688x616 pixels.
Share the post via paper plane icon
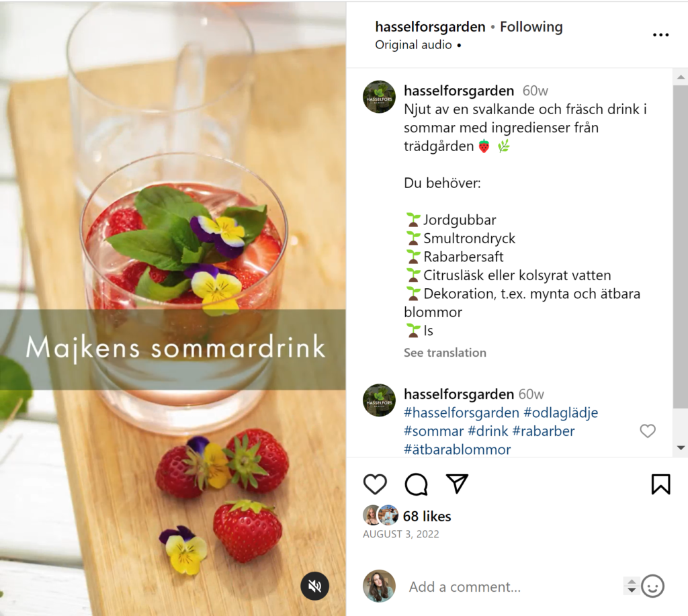pyautogui.click(x=457, y=484)
